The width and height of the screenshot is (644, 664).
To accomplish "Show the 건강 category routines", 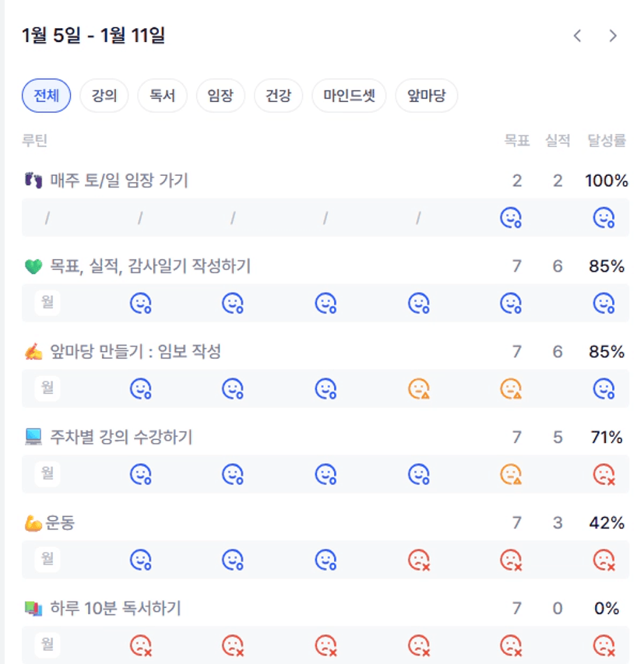I will click(278, 97).
